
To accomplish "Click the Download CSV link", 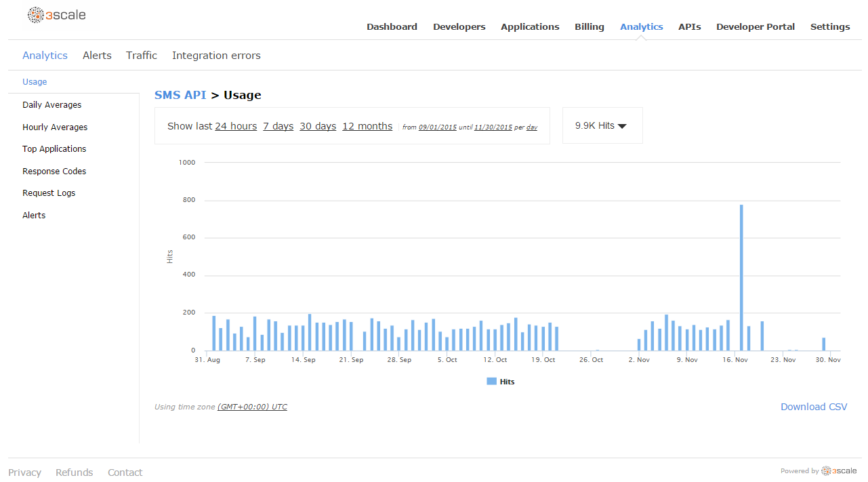I will click(x=813, y=406).
